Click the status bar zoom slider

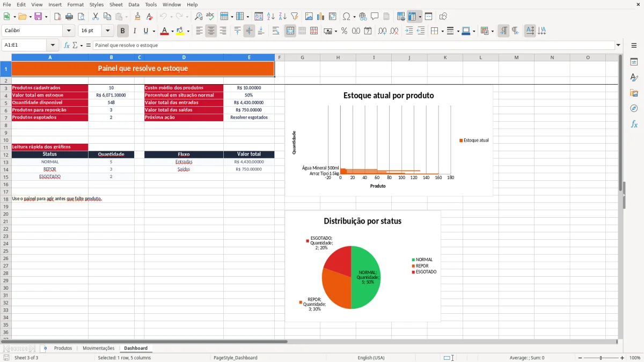click(601, 358)
